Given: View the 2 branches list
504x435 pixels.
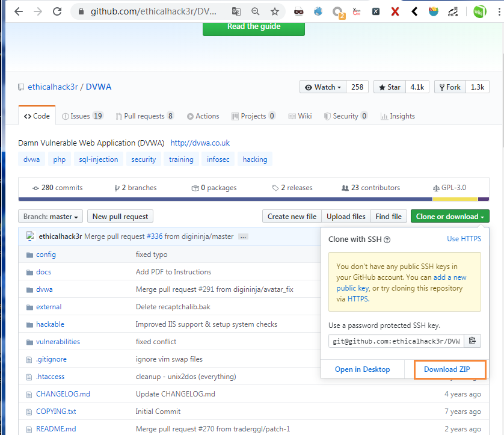Looking at the screenshot, I should coord(136,188).
